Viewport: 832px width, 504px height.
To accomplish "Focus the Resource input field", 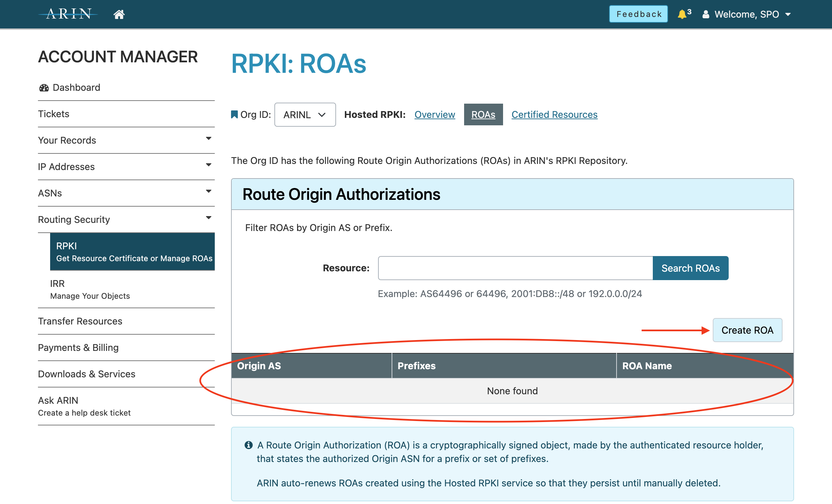I will point(515,268).
